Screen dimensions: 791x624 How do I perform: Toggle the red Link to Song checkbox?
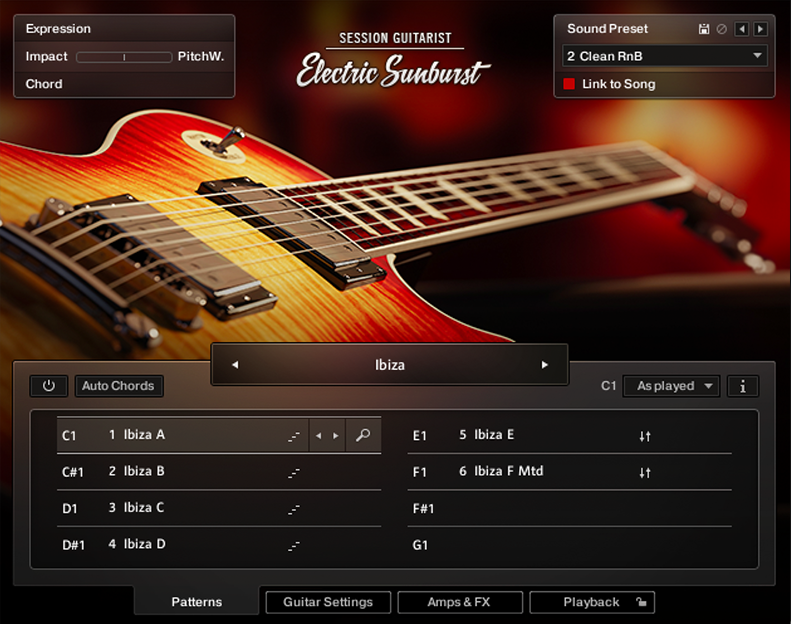(569, 84)
